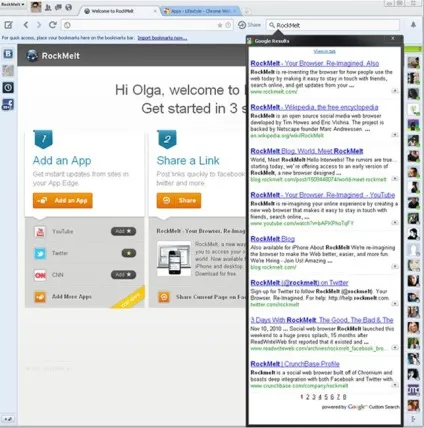This screenshot has width=424, height=428.
Task: Reload the page with the refresh icon
Action: (x=53, y=25)
